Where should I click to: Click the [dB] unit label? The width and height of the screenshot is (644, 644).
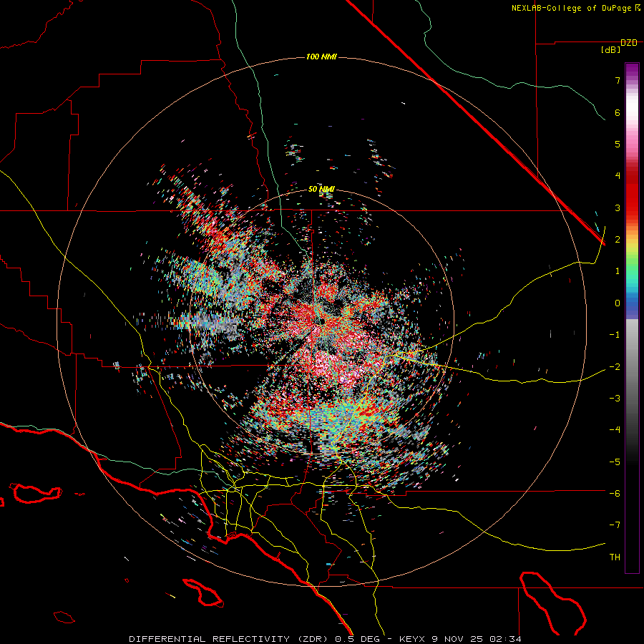coord(610,50)
